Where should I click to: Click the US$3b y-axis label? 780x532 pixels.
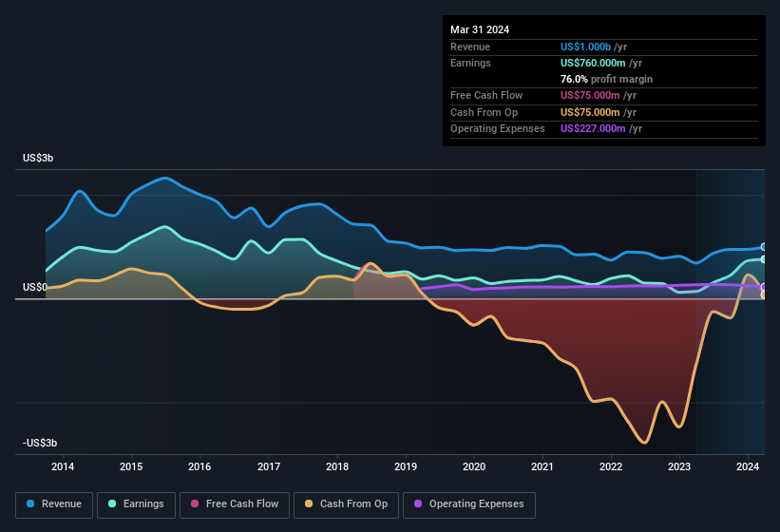tap(38, 158)
